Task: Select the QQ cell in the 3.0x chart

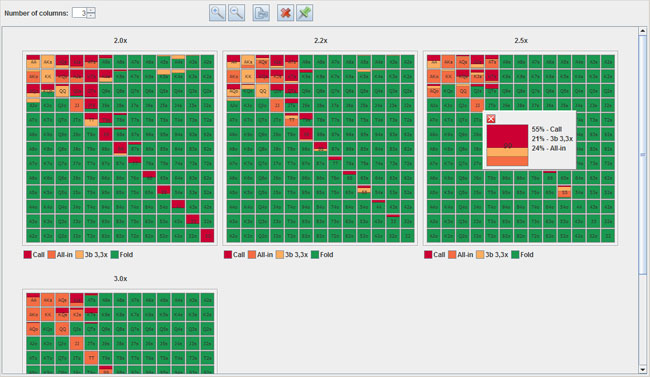Action: coord(62,329)
